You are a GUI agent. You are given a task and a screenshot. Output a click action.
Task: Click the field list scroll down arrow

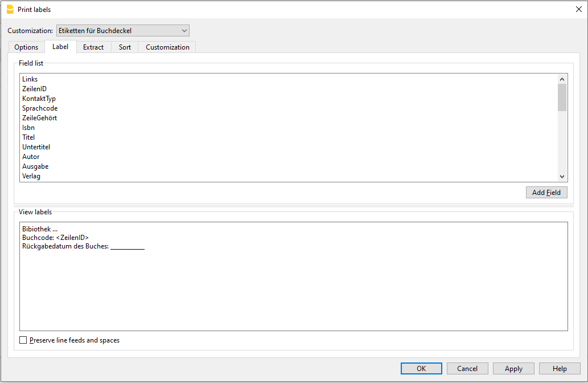(x=562, y=177)
